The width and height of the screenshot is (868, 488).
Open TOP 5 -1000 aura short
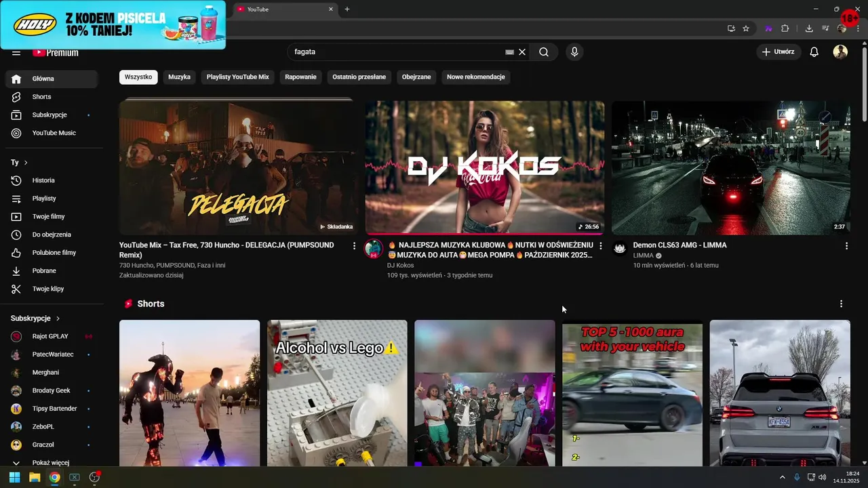[632, 393]
